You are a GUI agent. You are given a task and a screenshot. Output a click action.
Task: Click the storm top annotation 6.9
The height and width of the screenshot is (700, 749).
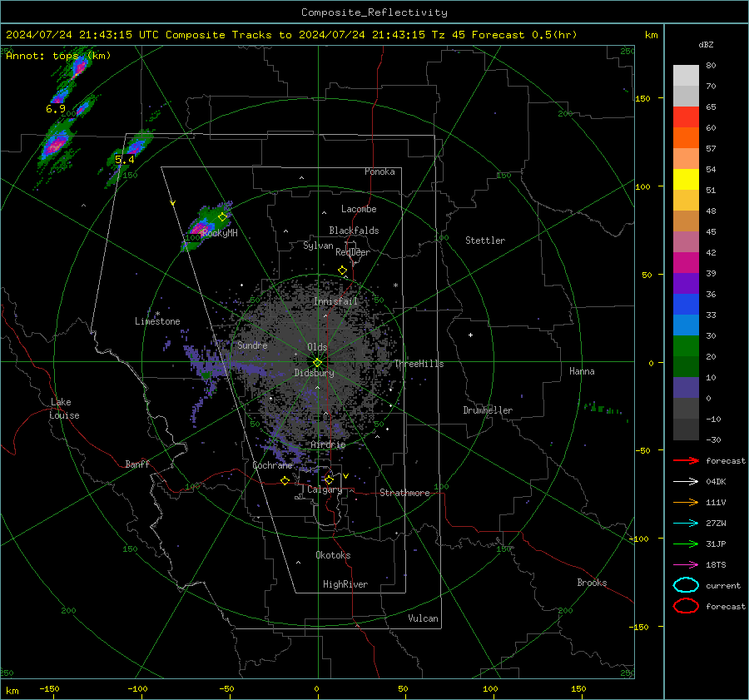pos(56,109)
